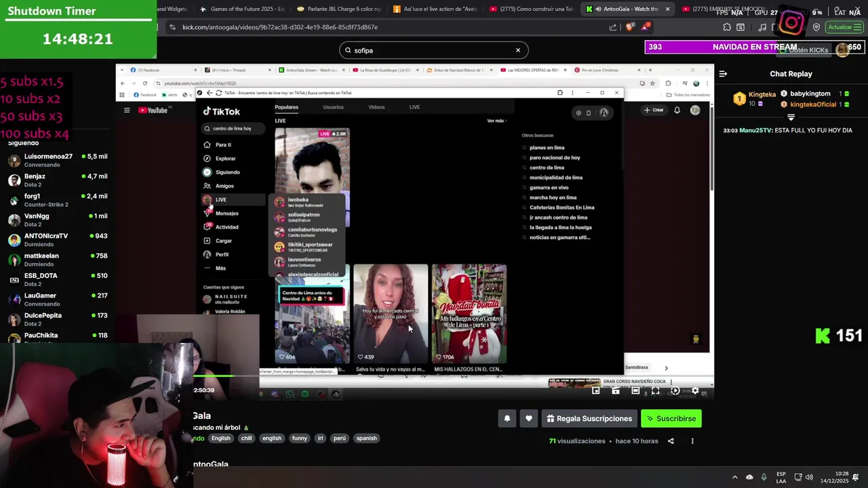Open Luisormenoa27 channel in Siguiendo list

58,160
